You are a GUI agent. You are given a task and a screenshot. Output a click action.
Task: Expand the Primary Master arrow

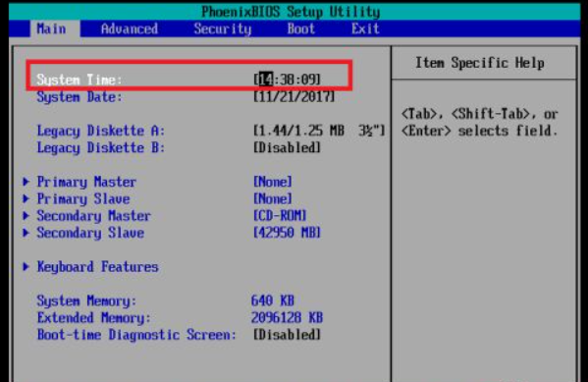coord(26,182)
